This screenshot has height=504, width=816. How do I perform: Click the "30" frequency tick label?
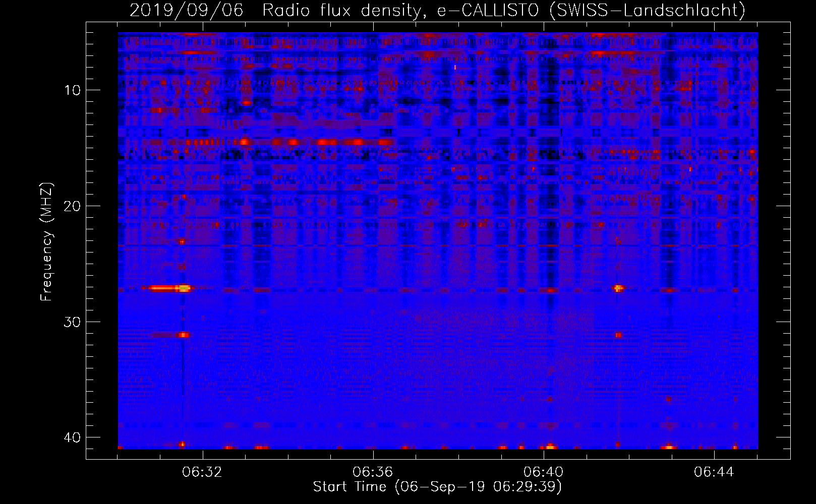(x=72, y=322)
